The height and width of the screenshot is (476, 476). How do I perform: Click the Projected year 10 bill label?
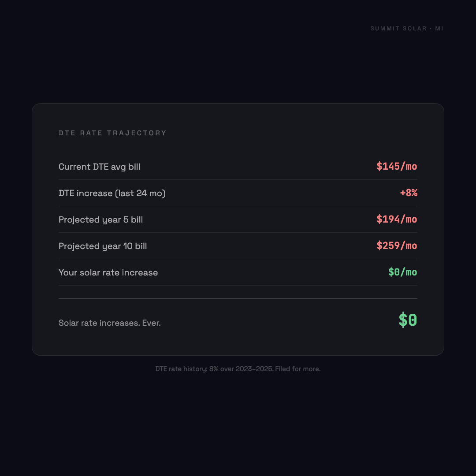pyautogui.click(x=103, y=246)
